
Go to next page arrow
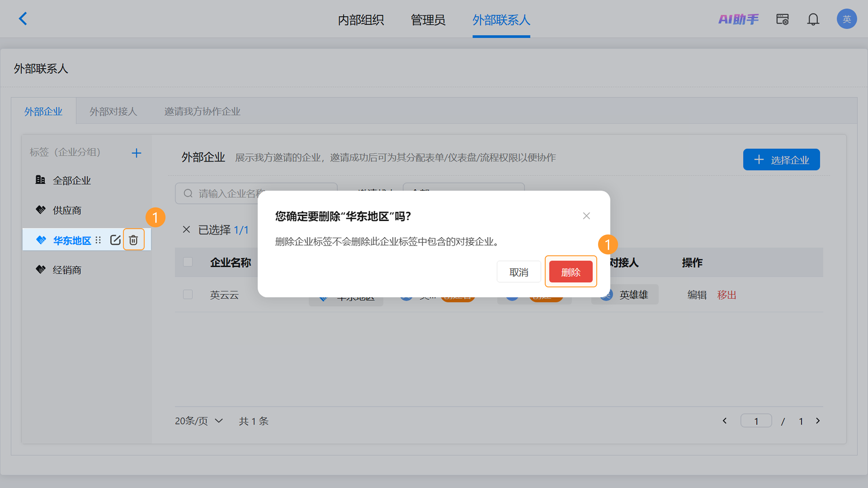[817, 421]
